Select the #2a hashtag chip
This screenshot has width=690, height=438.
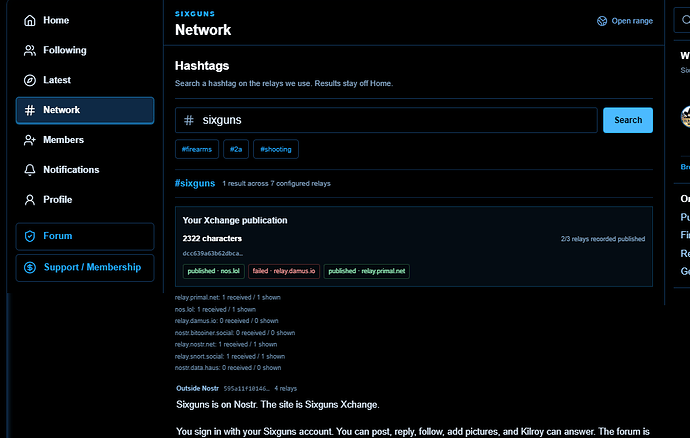236,149
